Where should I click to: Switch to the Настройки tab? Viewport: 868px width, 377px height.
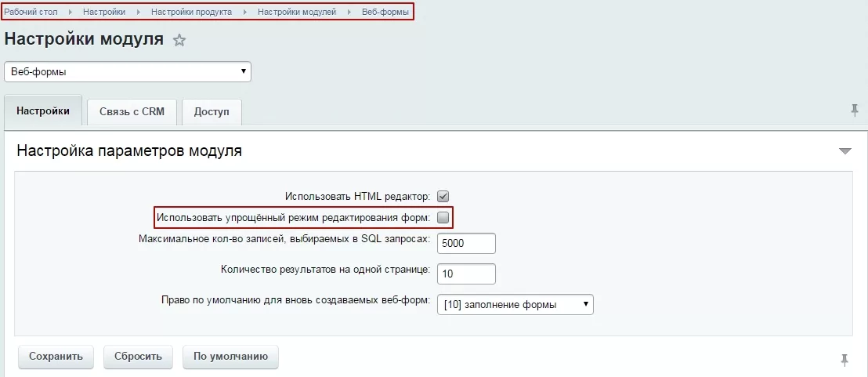click(x=43, y=111)
